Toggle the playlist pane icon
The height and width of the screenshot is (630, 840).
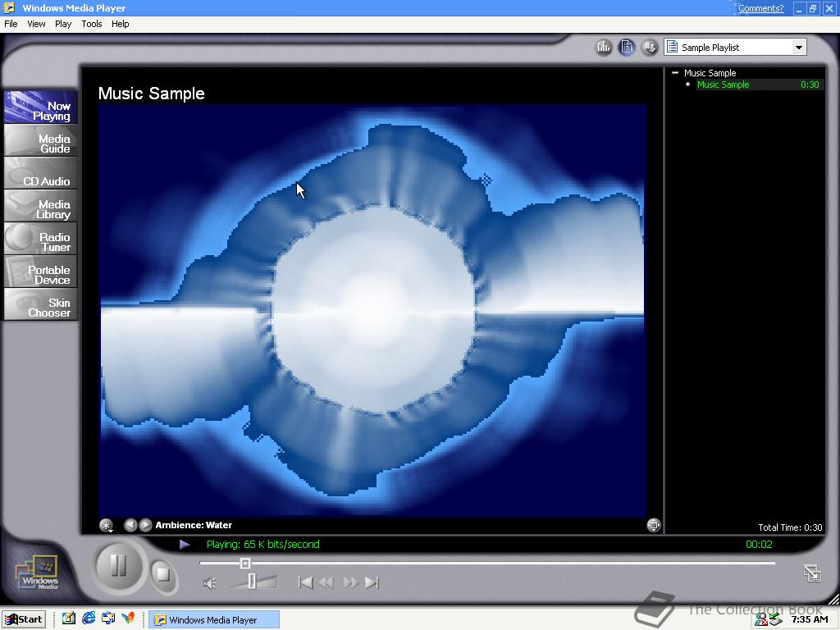pos(626,47)
